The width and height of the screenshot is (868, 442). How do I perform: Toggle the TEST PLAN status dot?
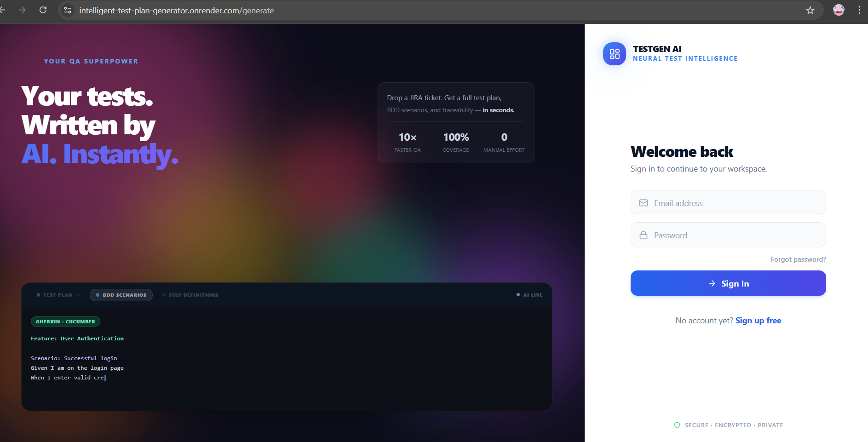39,295
